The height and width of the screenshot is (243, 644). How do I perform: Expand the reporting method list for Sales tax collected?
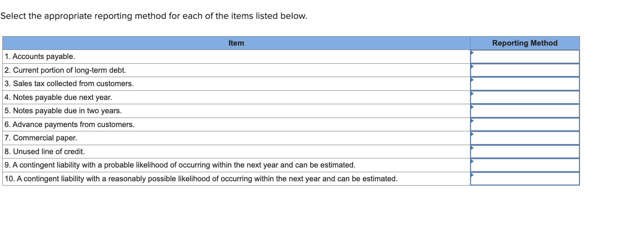(524, 83)
